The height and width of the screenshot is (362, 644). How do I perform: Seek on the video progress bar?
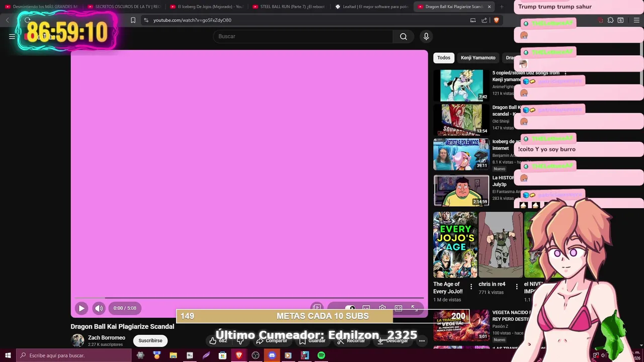tap(250, 298)
